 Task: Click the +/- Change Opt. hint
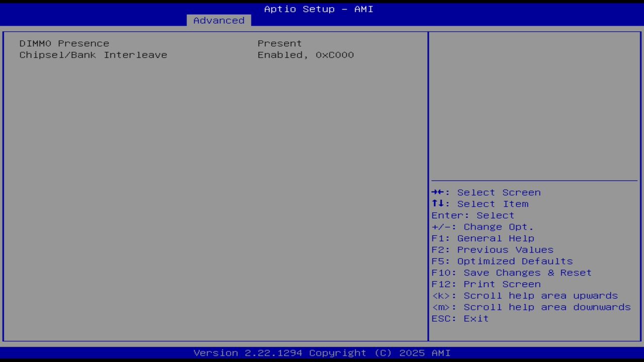[x=482, y=227]
